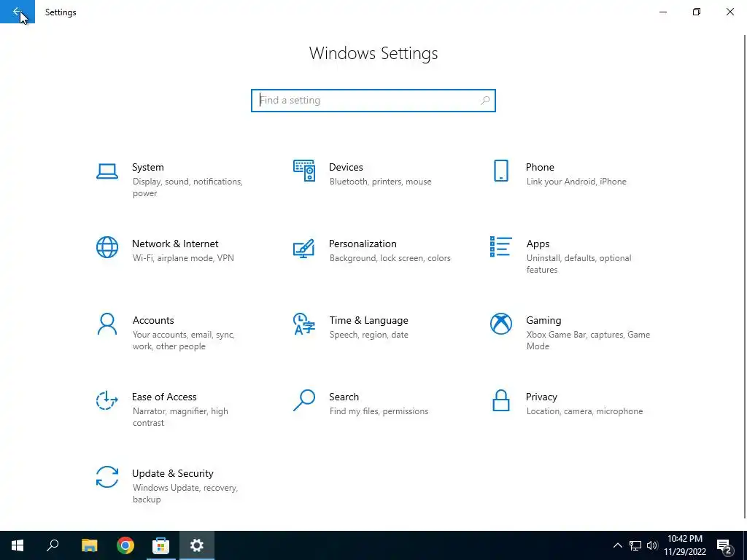
Task: Click the Phone icon
Action: click(x=500, y=171)
